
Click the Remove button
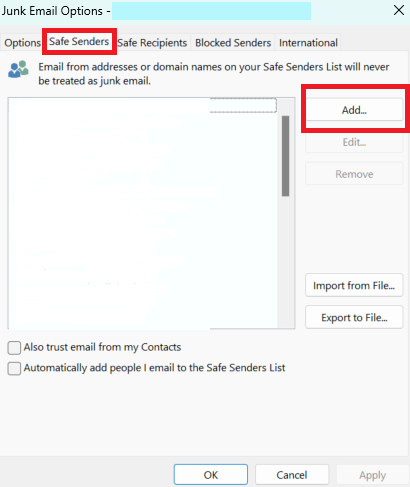point(354,174)
